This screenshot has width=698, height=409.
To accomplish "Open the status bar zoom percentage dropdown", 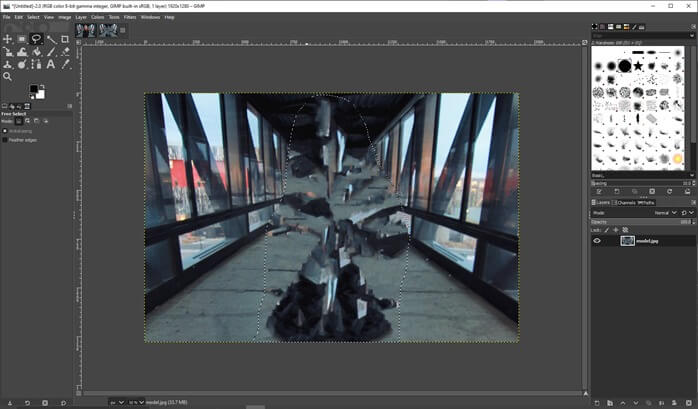I will click(x=136, y=402).
